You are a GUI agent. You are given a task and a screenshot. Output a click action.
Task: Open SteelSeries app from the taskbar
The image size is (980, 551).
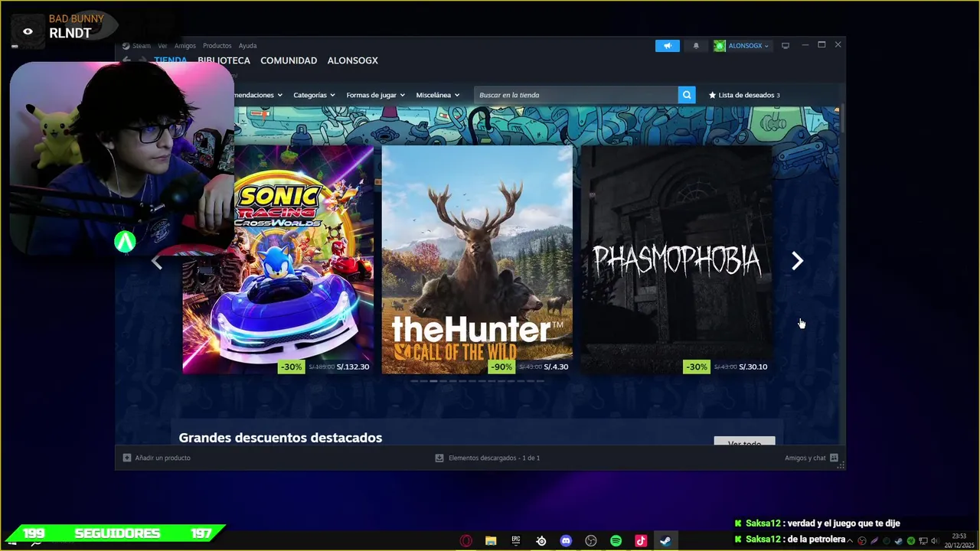click(541, 541)
